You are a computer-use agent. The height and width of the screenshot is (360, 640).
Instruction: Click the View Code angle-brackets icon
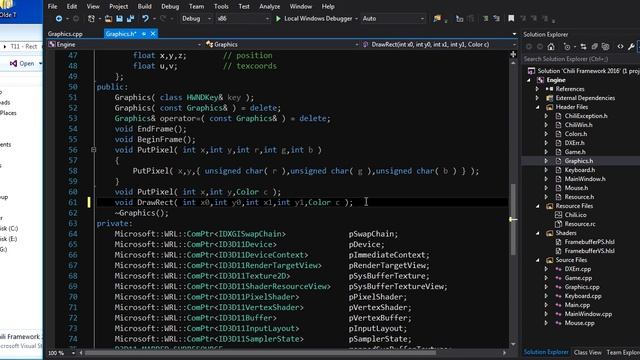point(620,47)
